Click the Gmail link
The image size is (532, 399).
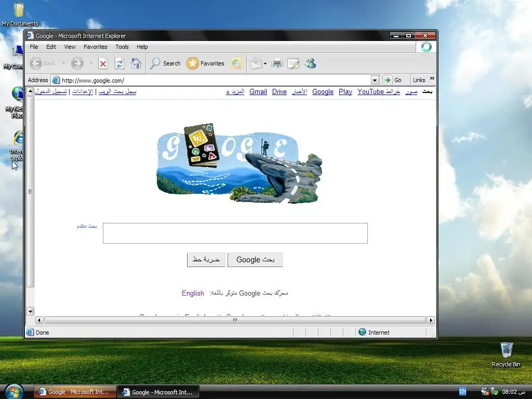(258, 91)
